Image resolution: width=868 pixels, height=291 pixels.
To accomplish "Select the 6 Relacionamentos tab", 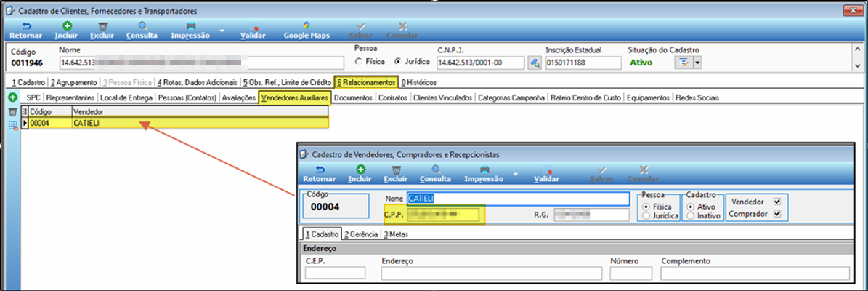I will pos(366,83).
